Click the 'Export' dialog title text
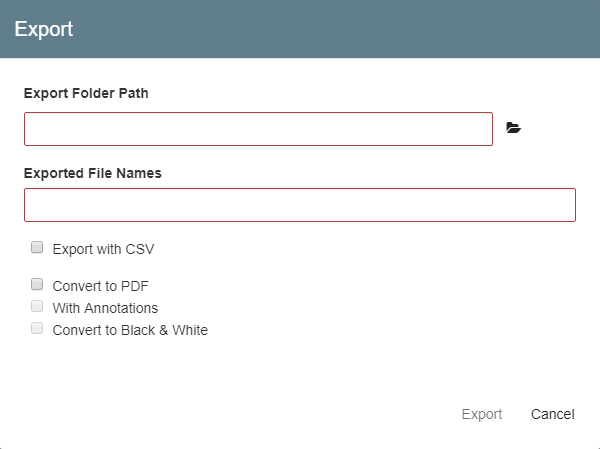This screenshot has width=600, height=449. pos(43,28)
